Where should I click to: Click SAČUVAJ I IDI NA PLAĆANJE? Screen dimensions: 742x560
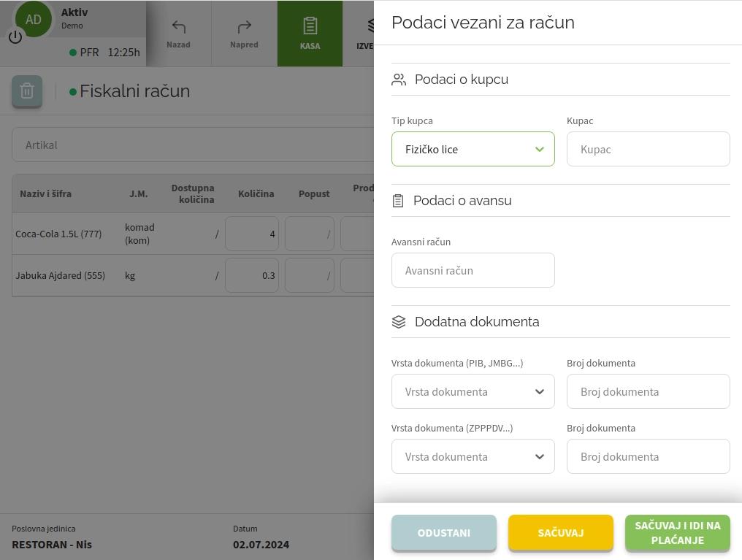tap(677, 532)
